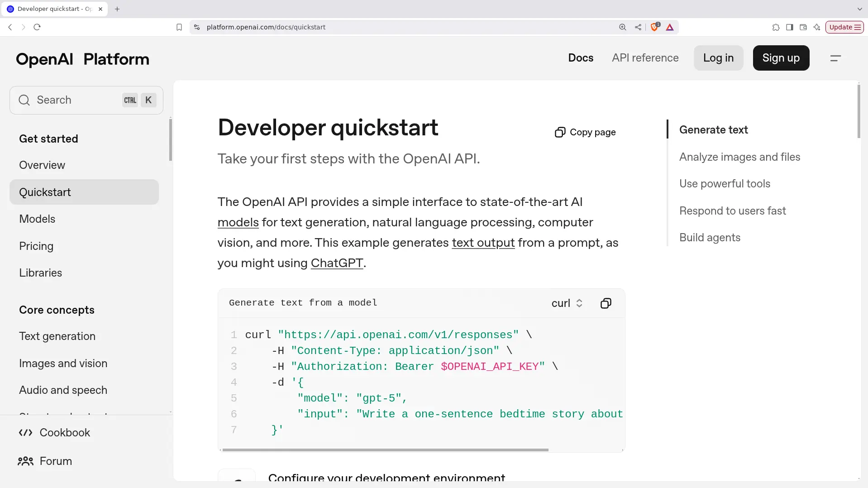Open the Brave Wallet icon
The image size is (868, 488).
pos(804,27)
